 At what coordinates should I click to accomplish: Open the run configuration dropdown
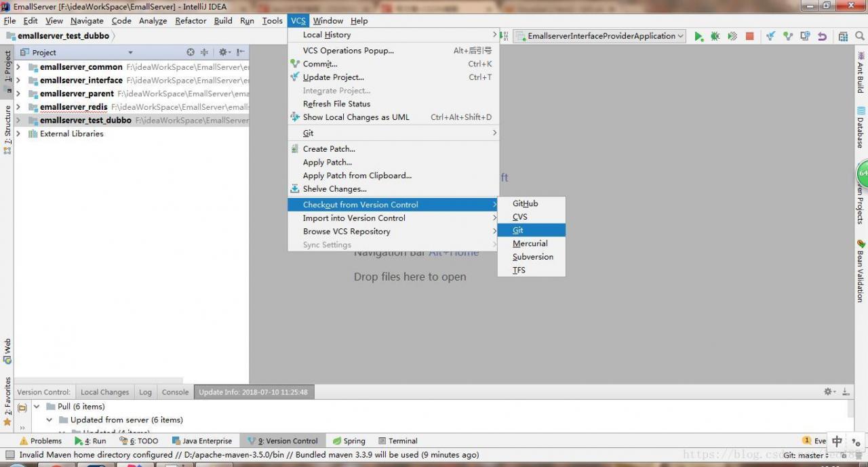(599, 37)
